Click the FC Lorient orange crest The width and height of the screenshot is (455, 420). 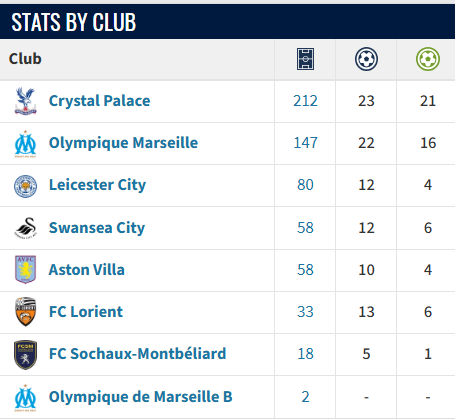(25, 312)
